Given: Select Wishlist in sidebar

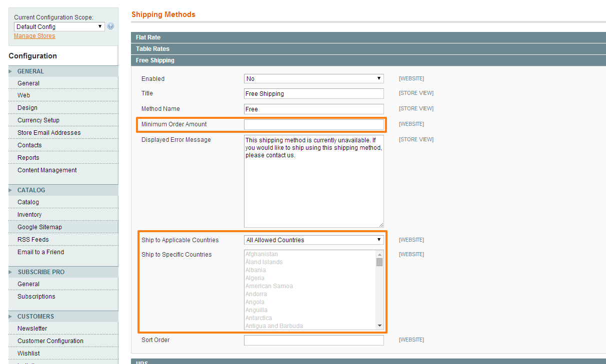Looking at the screenshot, I should [x=28, y=354].
